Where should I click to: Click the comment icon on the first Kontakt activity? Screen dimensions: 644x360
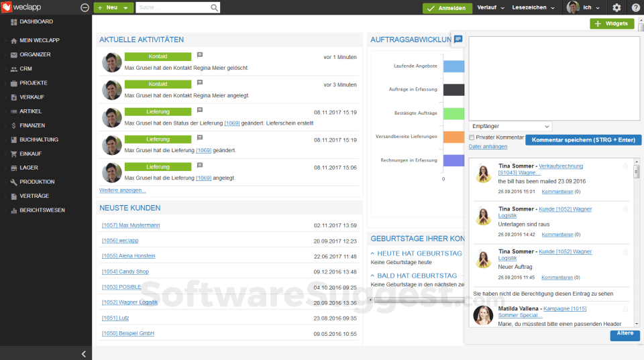[x=200, y=54]
